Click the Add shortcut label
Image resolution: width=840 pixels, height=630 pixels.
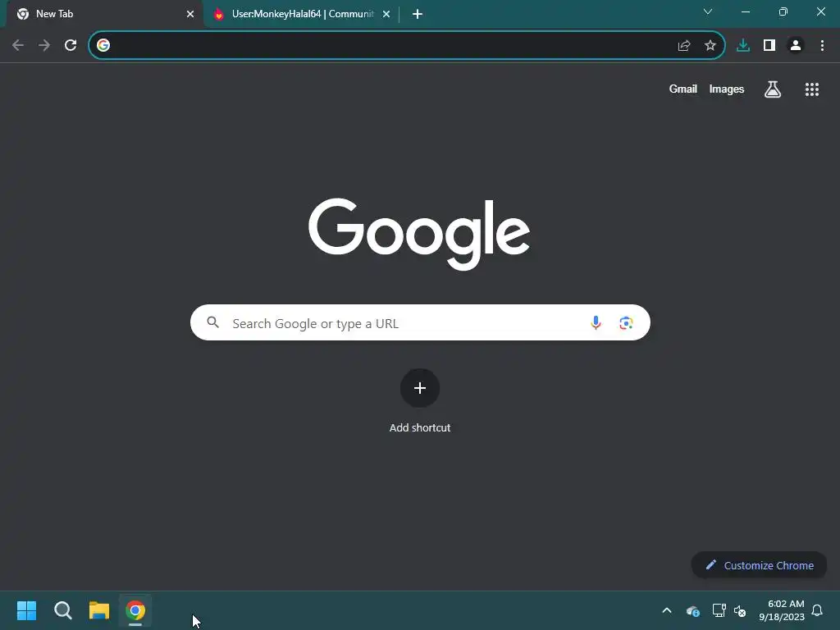tap(420, 427)
